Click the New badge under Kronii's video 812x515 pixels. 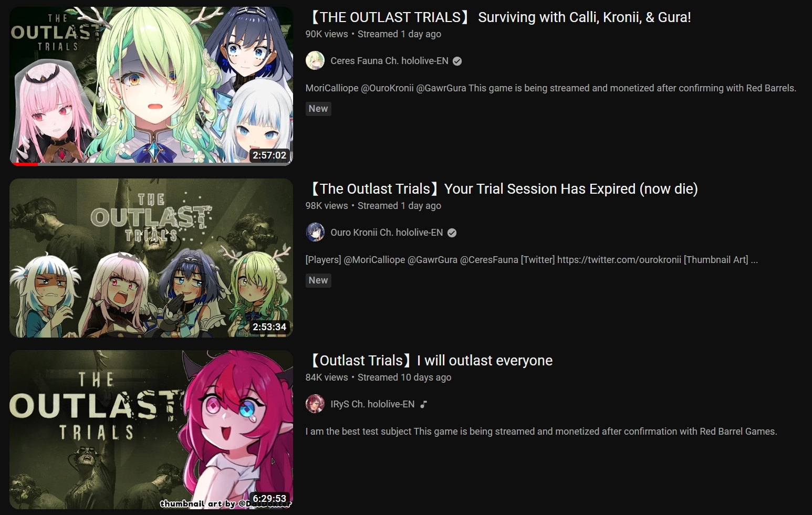tap(318, 280)
